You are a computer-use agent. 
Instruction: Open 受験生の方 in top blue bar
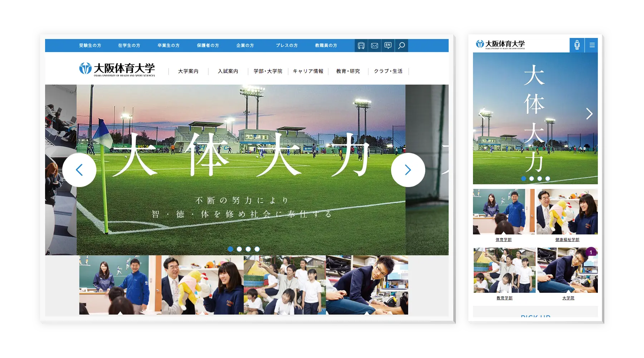click(90, 45)
